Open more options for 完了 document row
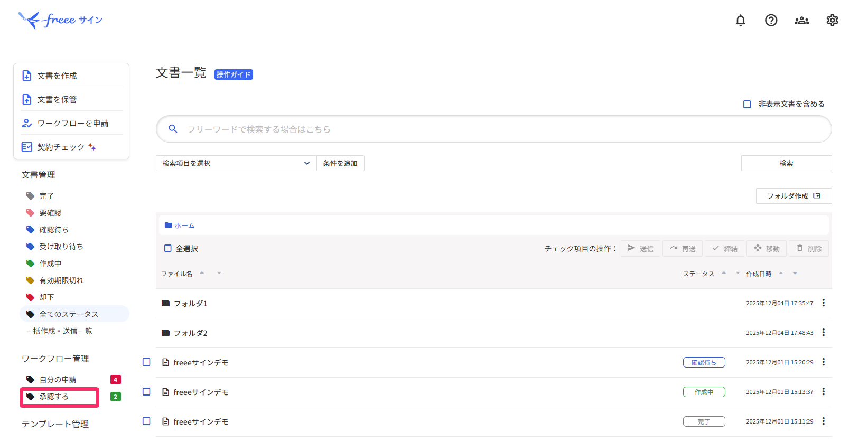 [x=824, y=421]
